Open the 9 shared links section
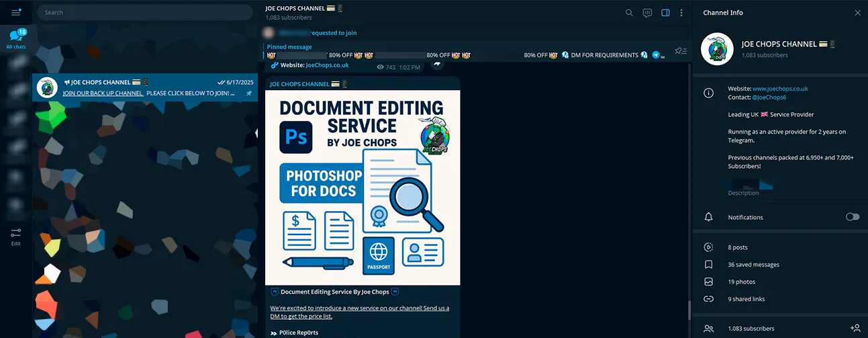This screenshot has width=868, height=338. coord(746,299)
